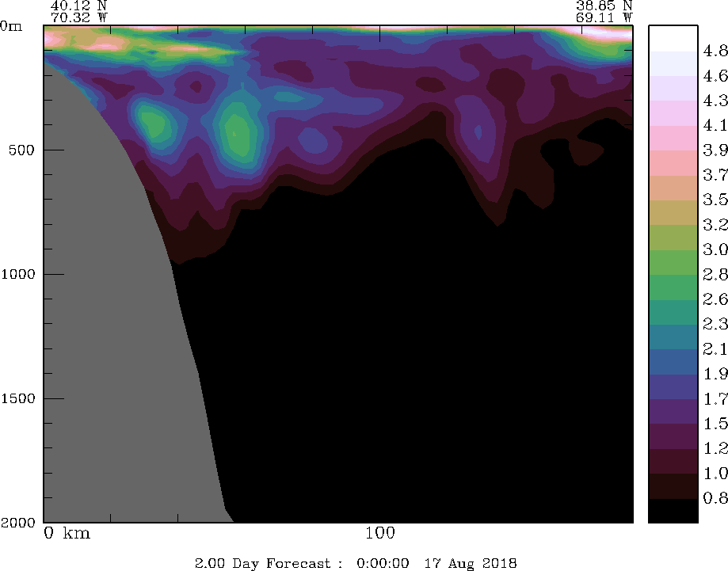Click the 0 km distance label
This screenshot has height=571, width=728.
(67, 533)
